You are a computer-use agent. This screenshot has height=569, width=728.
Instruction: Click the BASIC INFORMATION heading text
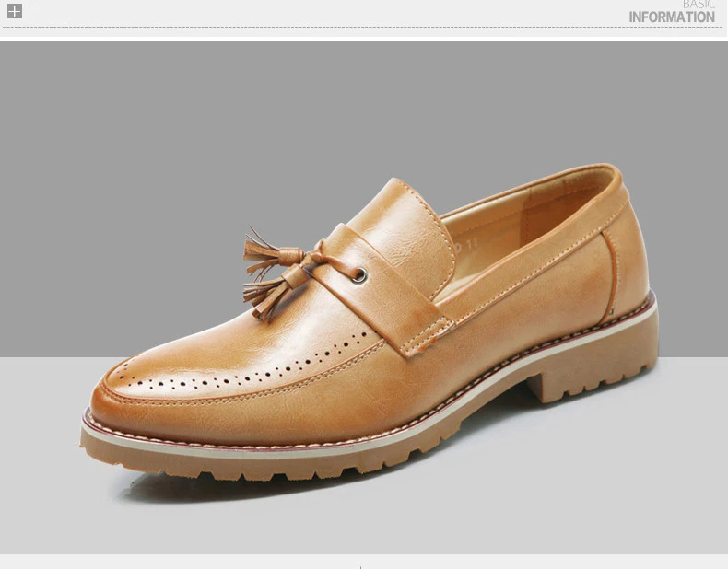click(x=672, y=13)
